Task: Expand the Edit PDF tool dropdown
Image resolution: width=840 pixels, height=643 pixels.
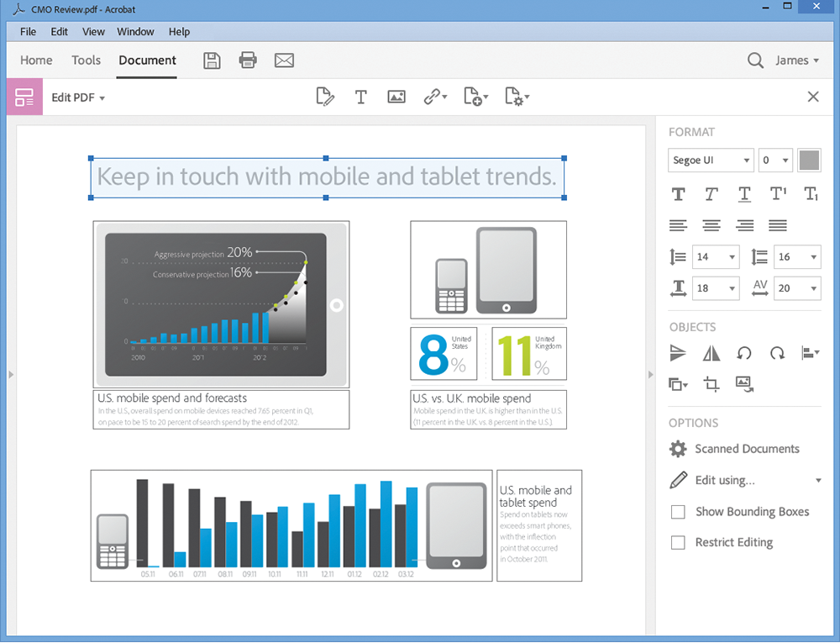Action: [x=78, y=98]
